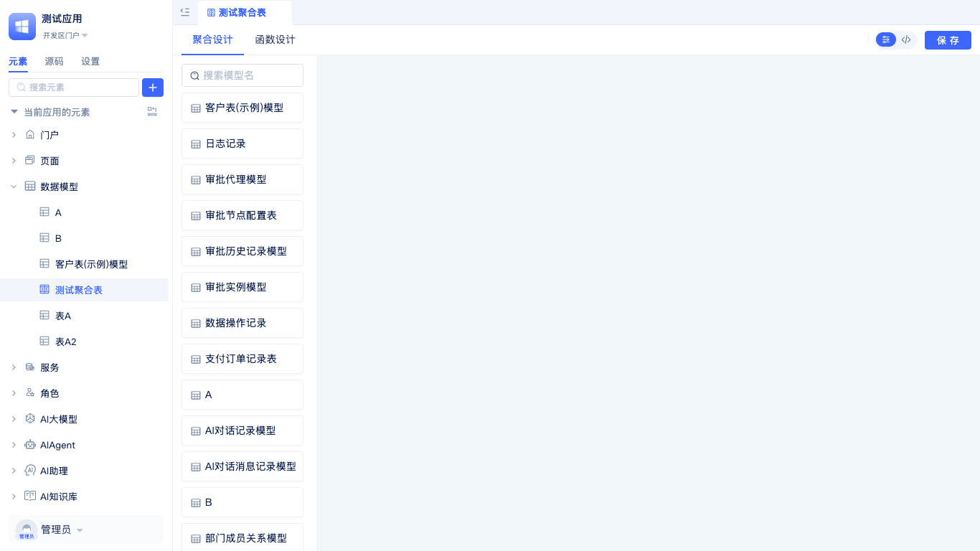
Task: Pick the 审批节点配置表 model card
Action: tap(242, 215)
